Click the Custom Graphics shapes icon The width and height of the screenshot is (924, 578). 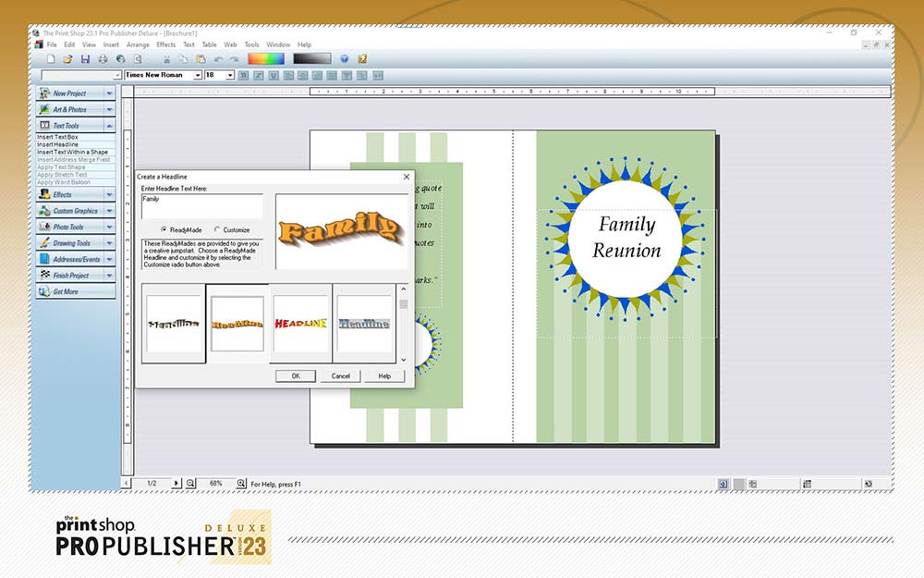pos(44,211)
